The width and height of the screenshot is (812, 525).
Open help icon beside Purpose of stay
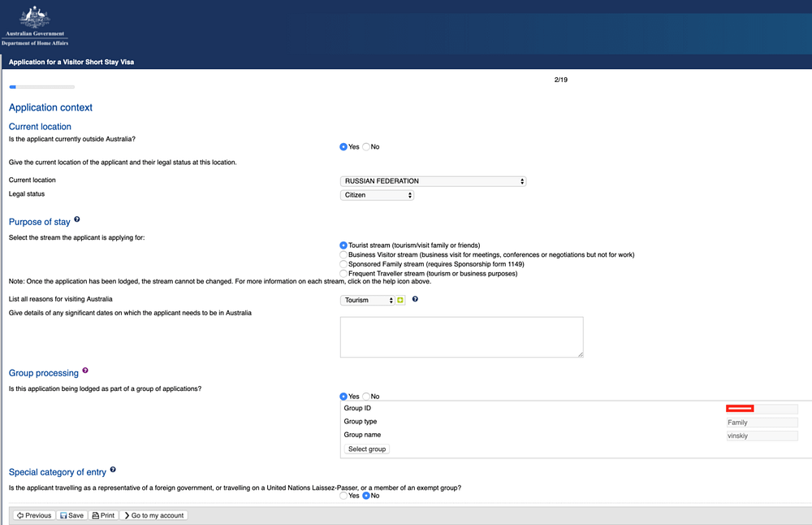tap(76, 219)
